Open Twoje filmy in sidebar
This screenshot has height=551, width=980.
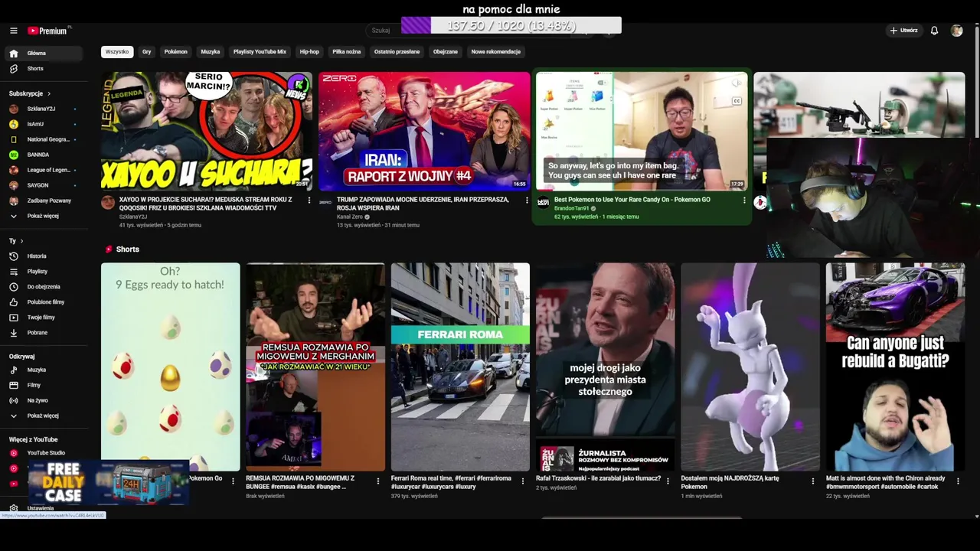[x=44, y=318]
